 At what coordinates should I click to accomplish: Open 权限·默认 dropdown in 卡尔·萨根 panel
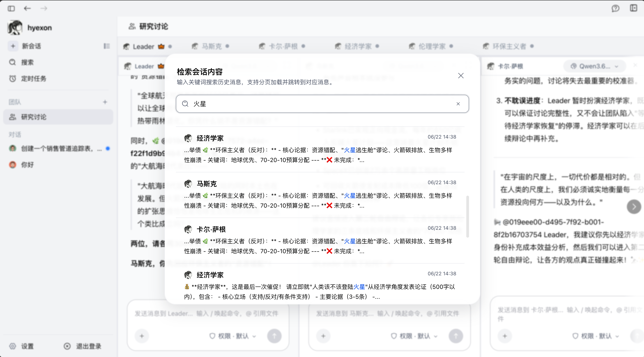(596, 336)
